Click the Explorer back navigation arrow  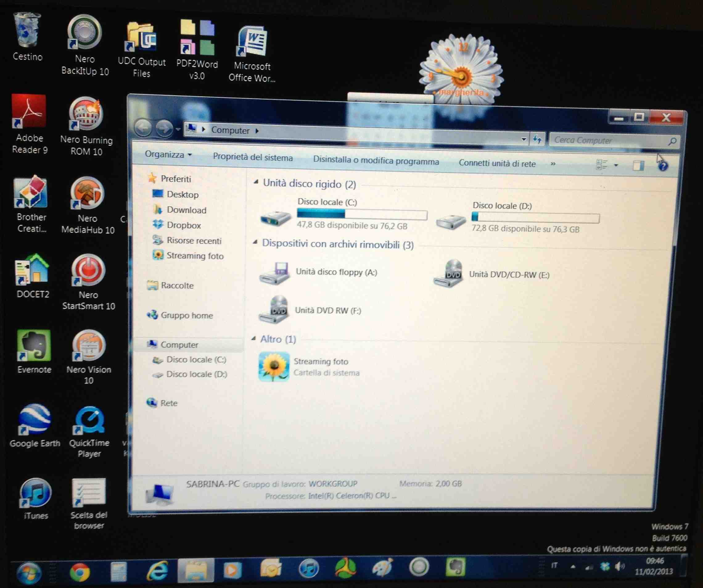click(143, 128)
